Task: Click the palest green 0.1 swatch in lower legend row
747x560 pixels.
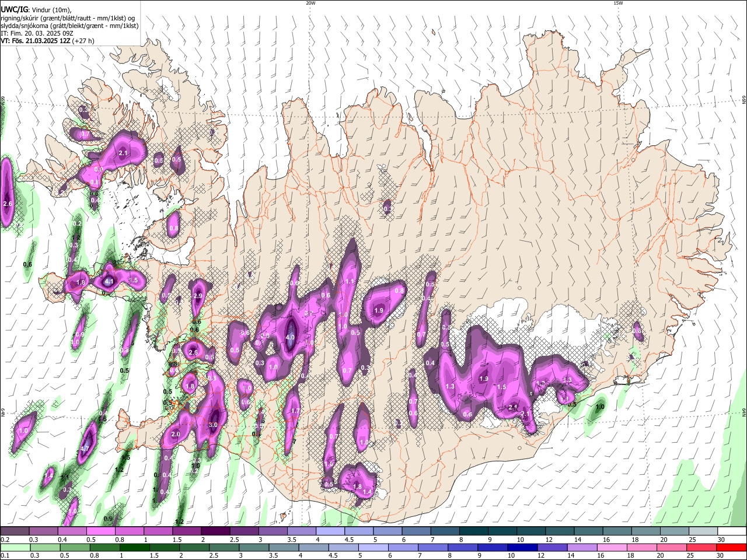Action: click(16, 547)
